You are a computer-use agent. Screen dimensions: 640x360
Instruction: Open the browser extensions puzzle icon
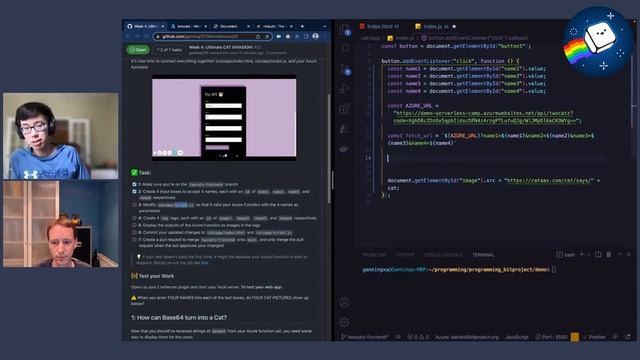[297, 36]
